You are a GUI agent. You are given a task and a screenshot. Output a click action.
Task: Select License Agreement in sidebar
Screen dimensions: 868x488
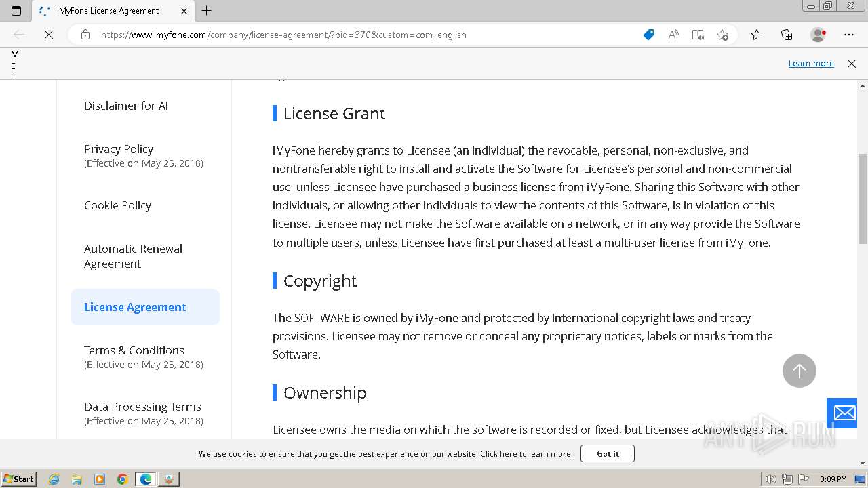point(145,307)
